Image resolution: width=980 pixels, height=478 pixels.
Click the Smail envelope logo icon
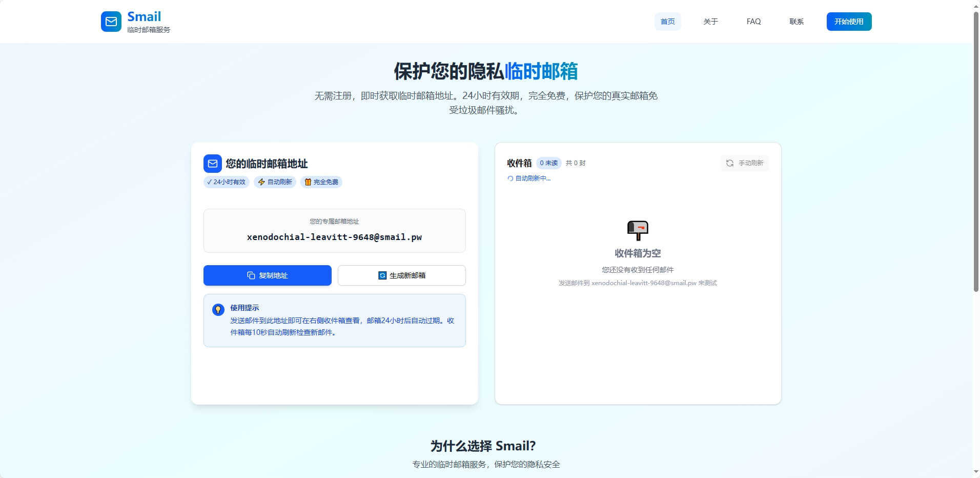coord(111,22)
